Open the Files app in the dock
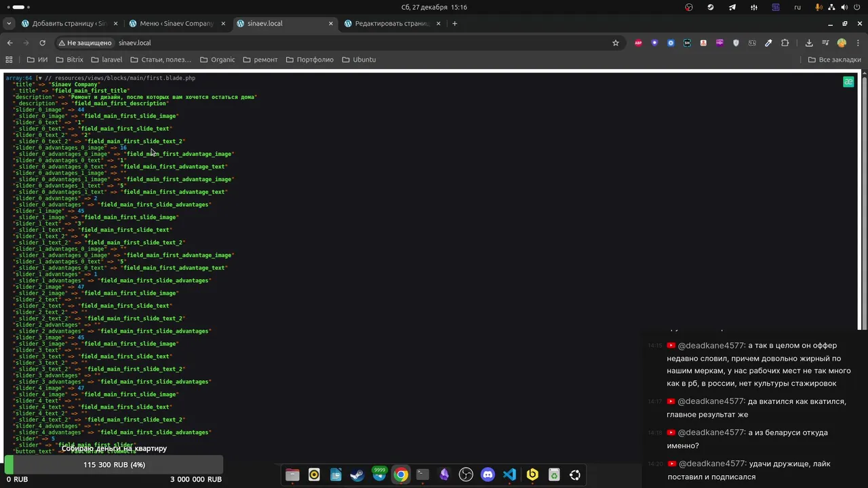 [x=292, y=474]
